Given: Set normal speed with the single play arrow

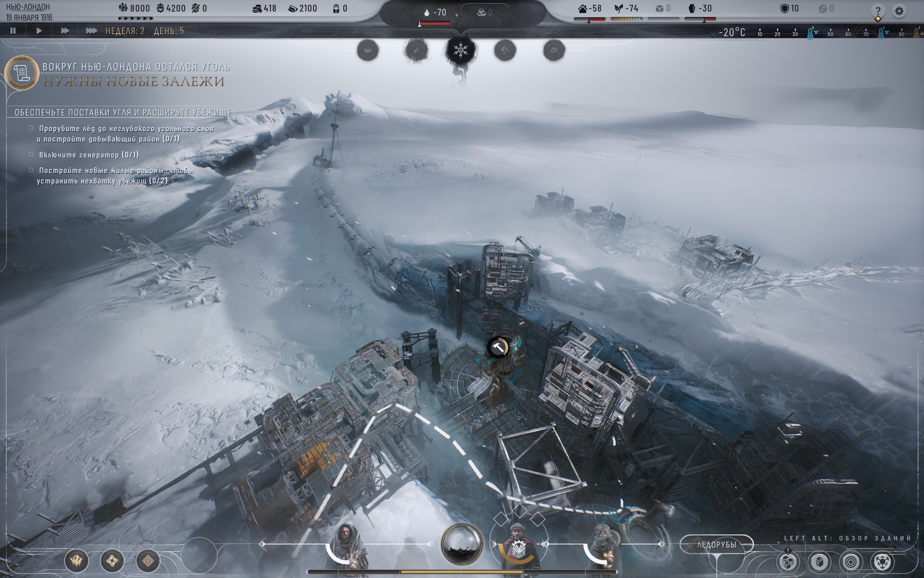Looking at the screenshot, I should [x=39, y=31].
